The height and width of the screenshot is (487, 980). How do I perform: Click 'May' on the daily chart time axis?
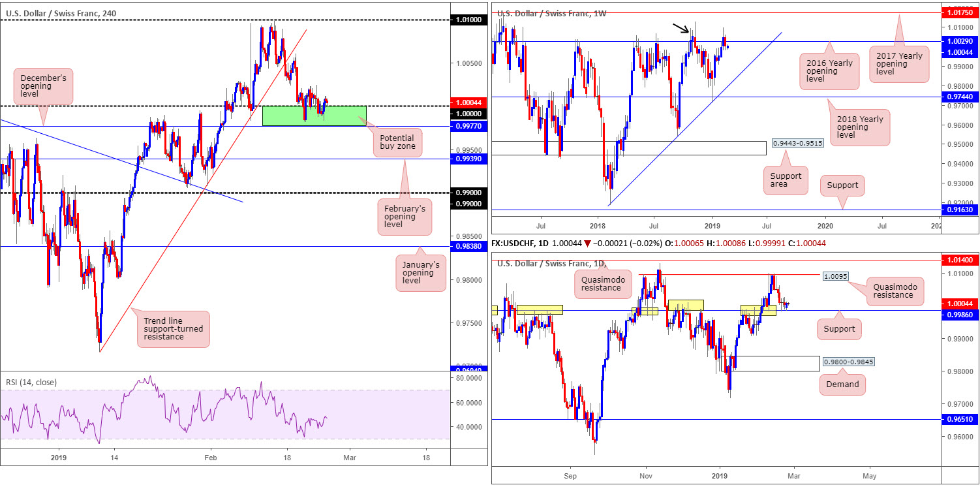click(868, 477)
